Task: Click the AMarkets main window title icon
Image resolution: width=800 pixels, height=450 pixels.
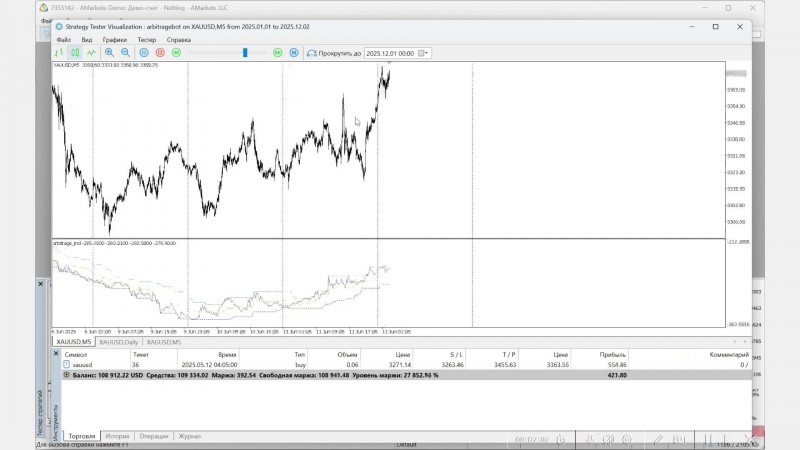Action: [44, 8]
